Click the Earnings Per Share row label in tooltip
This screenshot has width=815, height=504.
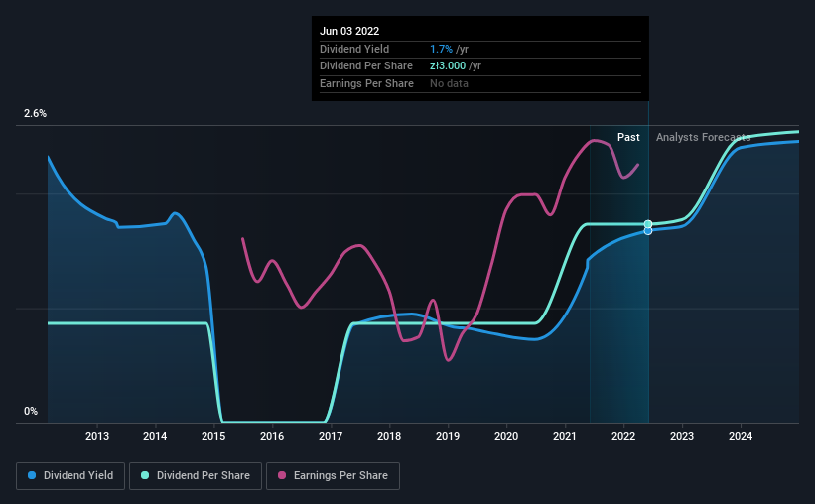pos(366,83)
